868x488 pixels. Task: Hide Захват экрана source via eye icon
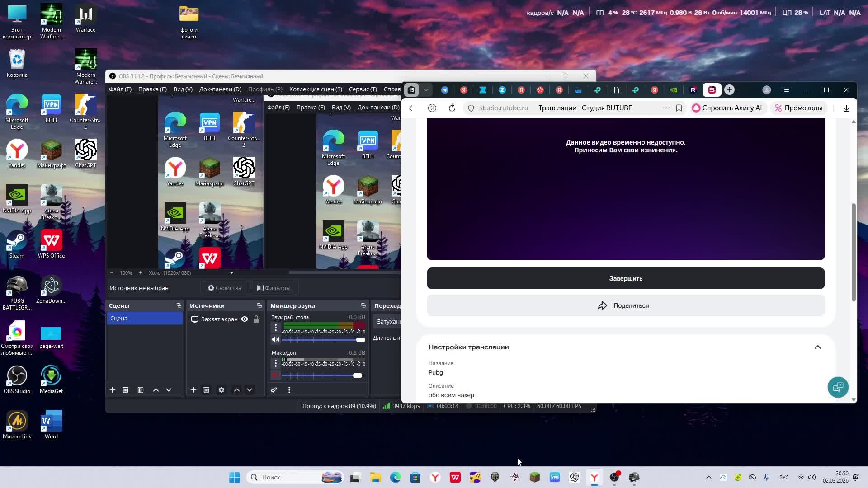click(245, 319)
